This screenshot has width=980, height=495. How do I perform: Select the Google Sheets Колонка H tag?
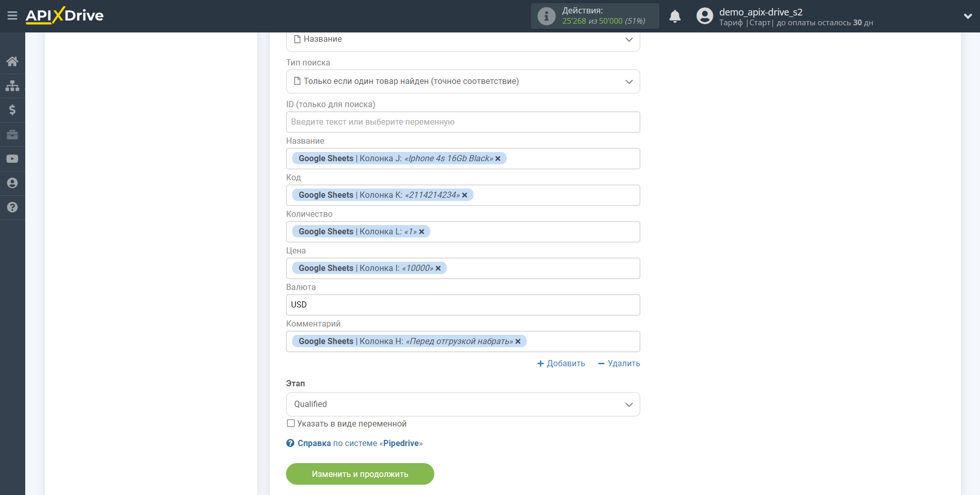(x=409, y=342)
